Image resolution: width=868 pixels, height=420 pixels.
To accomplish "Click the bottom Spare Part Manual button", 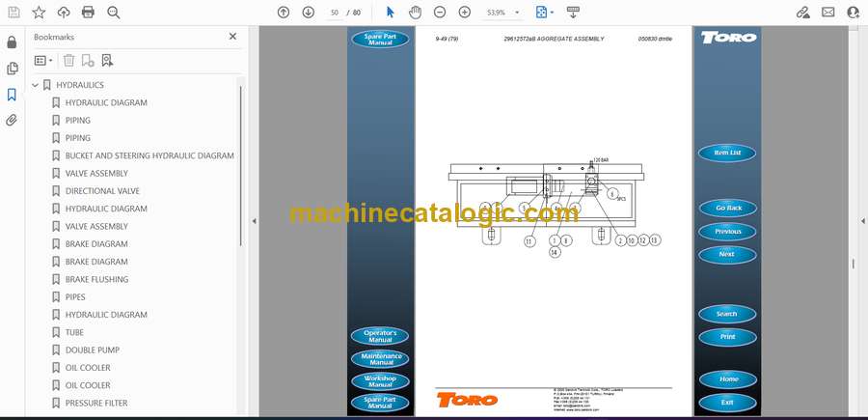I will (x=380, y=403).
